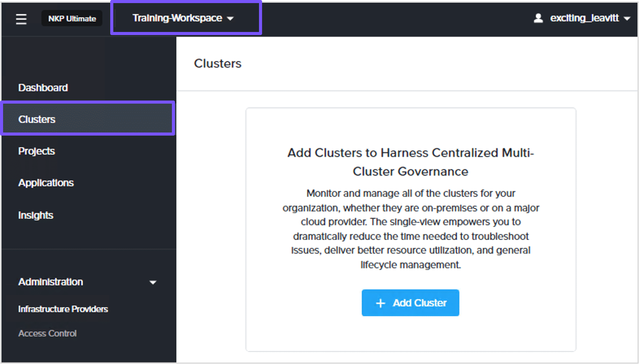Open the hamburger navigation menu
Viewport: 639px width, 364px height.
21,18
